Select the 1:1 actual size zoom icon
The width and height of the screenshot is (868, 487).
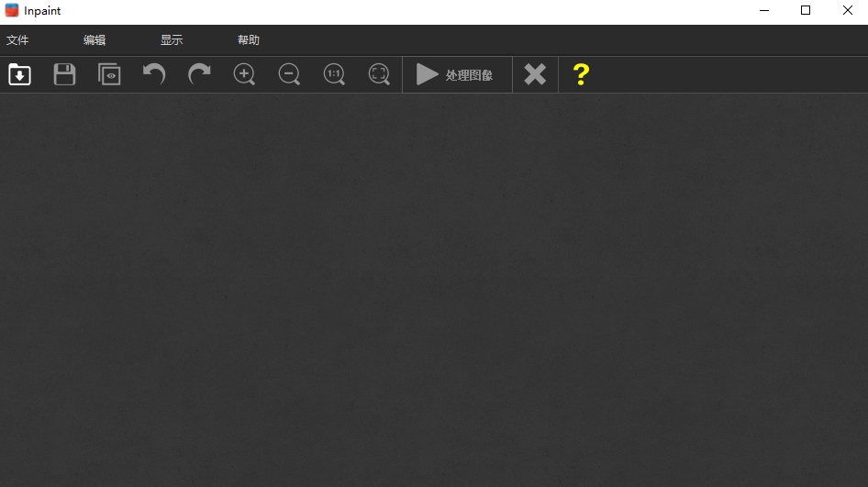click(334, 74)
